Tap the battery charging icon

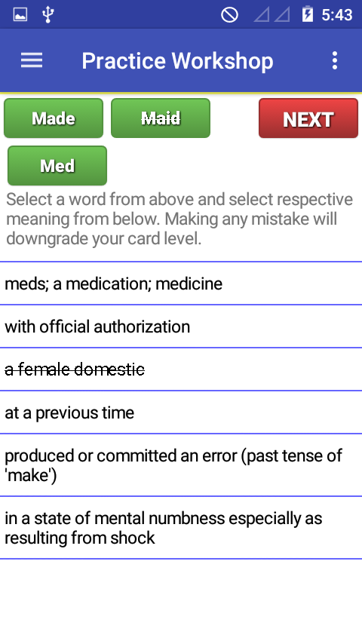click(308, 14)
